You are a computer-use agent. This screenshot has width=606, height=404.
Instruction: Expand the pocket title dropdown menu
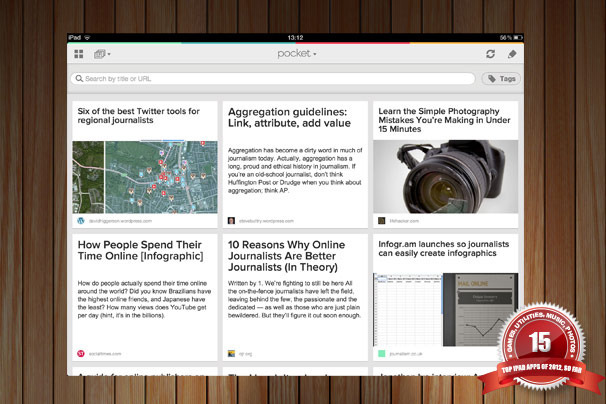pos(297,53)
